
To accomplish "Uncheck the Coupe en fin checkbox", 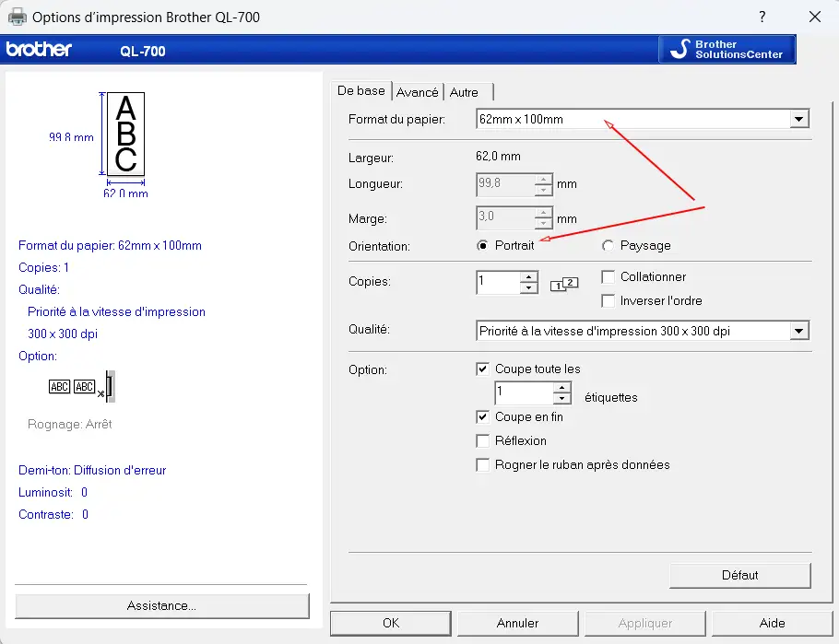I will (482, 417).
